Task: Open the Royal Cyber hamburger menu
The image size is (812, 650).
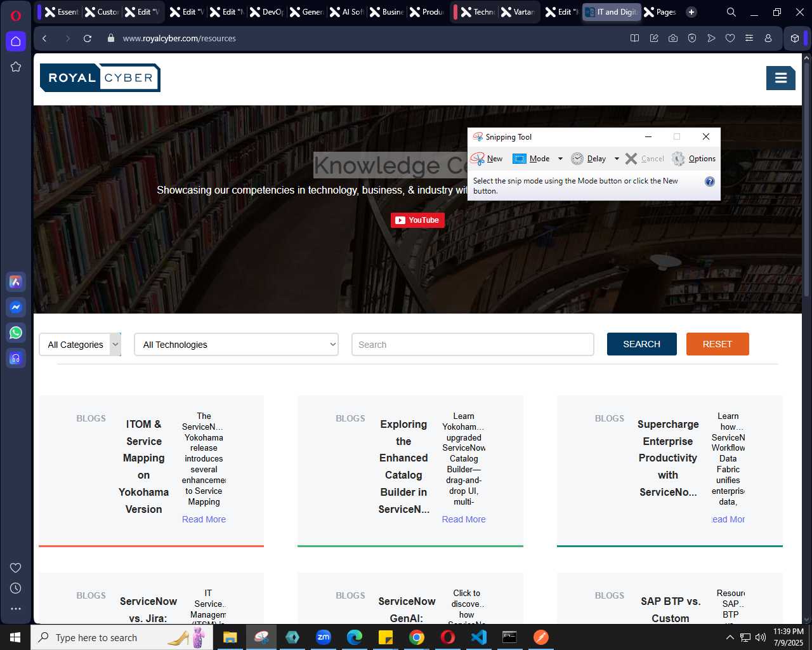Action: coord(781,78)
